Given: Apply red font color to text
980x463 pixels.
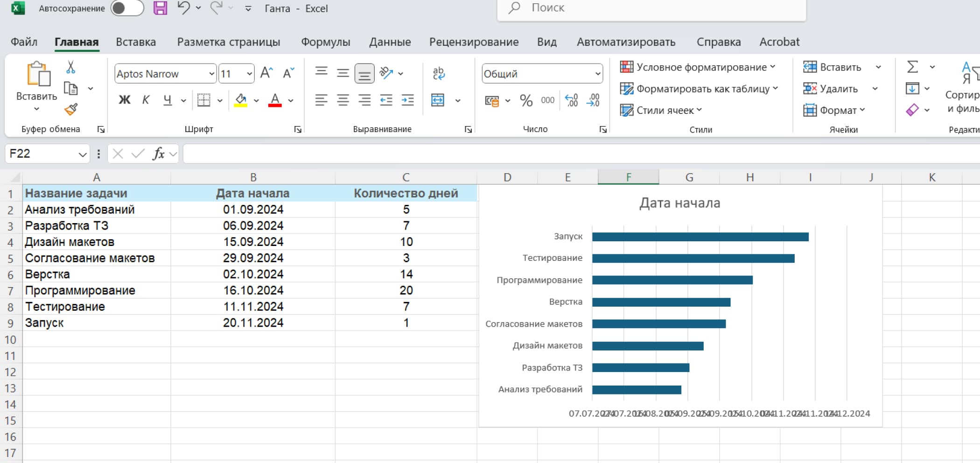Looking at the screenshot, I should pyautogui.click(x=275, y=100).
